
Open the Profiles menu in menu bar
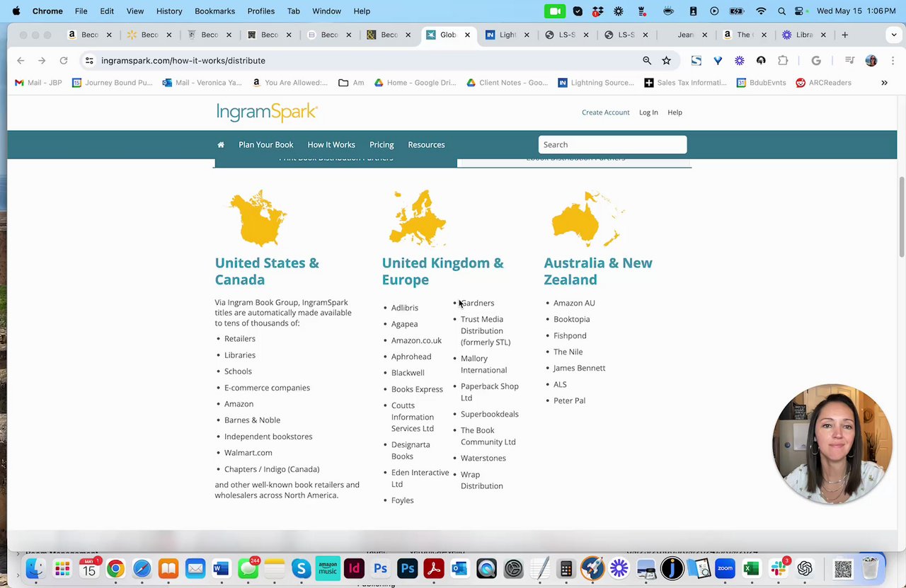pos(261,11)
